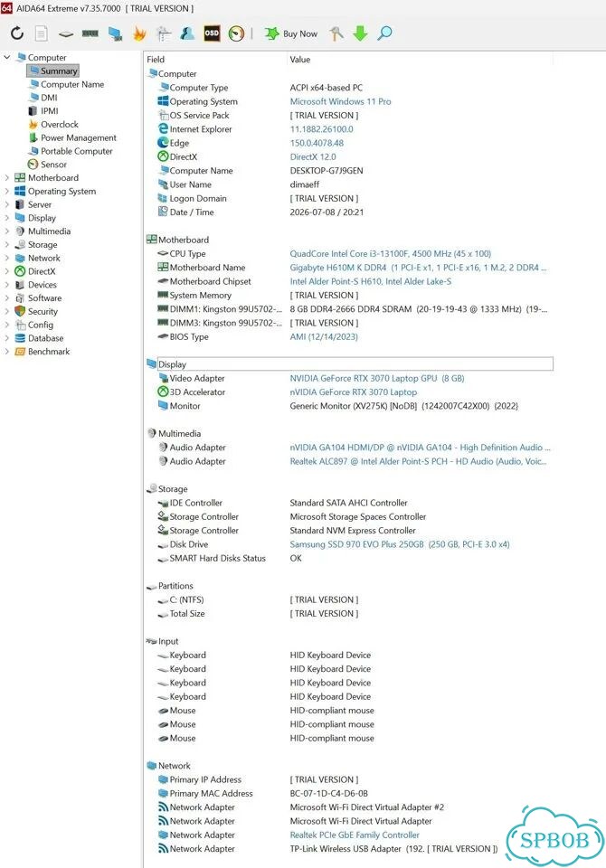Collapse the Computer tree node
The image size is (606, 868).
tap(6, 57)
